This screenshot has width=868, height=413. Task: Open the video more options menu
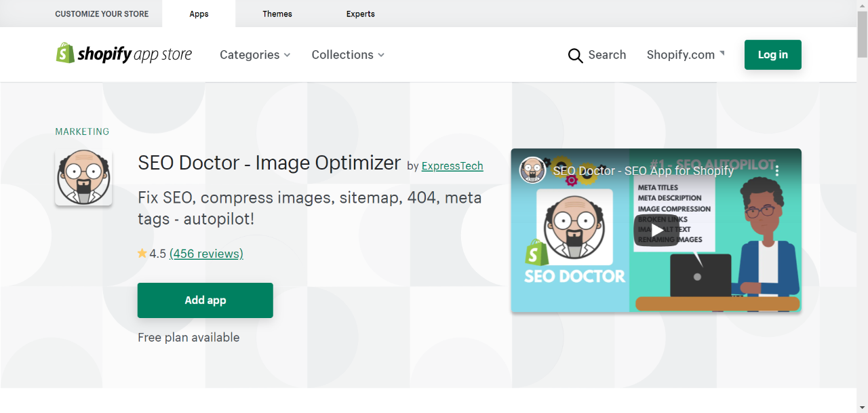(x=778, y=170)
